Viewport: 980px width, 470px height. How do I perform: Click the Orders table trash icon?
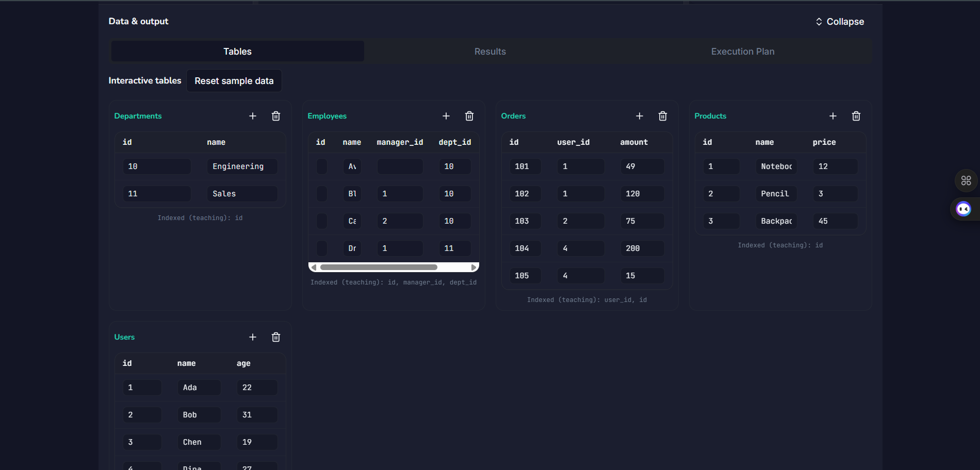[x=663, y=116]
